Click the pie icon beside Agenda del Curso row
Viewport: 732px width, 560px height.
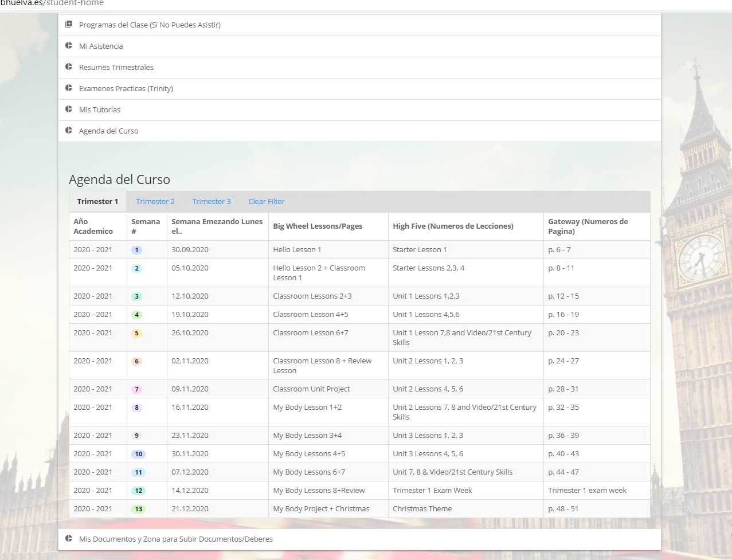pos(69,131)
